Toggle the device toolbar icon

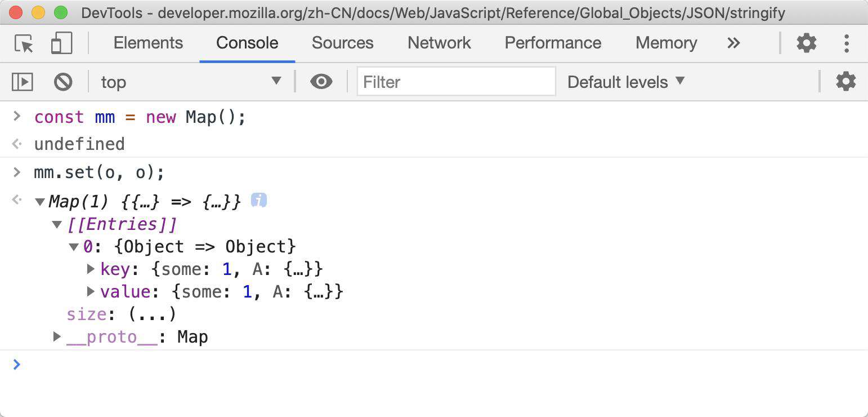coord(61,43)
